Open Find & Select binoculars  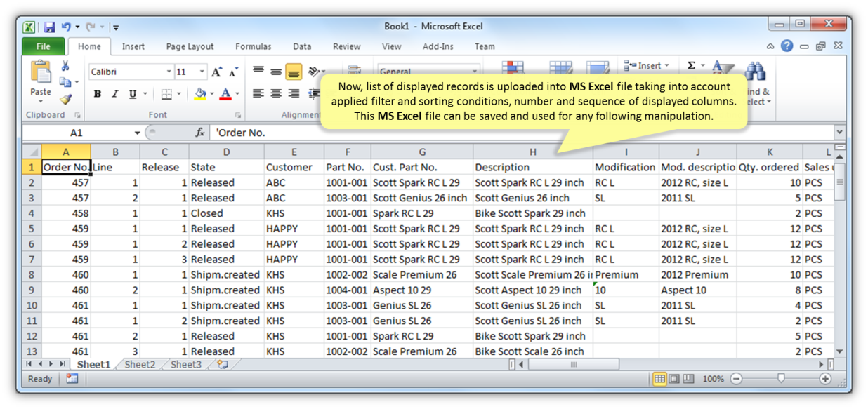[x=755, y=72]
